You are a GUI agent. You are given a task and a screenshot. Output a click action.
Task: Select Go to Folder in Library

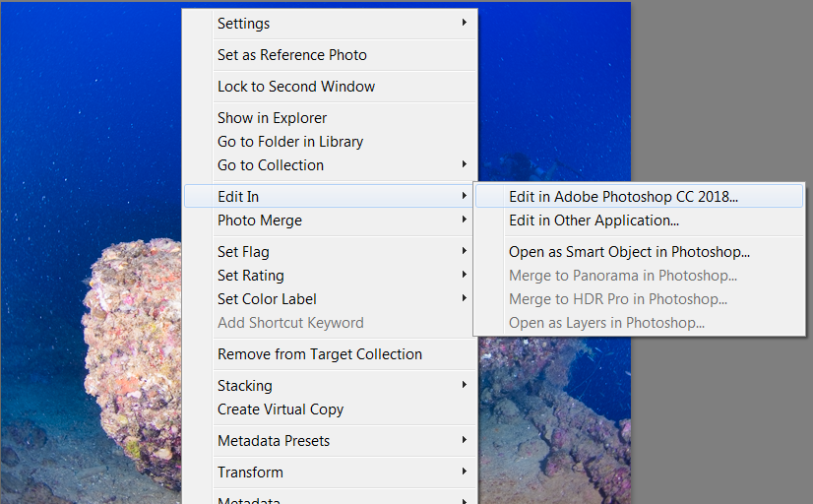coord(330,142)
